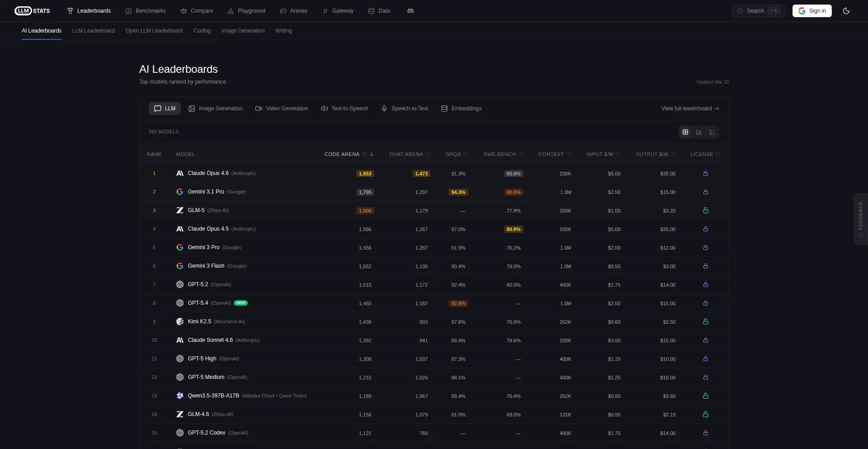Click View full leaderboard link
This screenshot has height=449, width=868.
pyautogui.click(x=690, y=109)
